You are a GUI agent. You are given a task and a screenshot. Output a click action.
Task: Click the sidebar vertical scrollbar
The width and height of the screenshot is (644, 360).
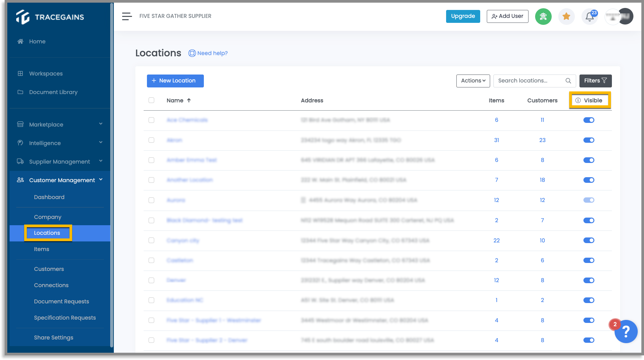(x=112, y=175)
